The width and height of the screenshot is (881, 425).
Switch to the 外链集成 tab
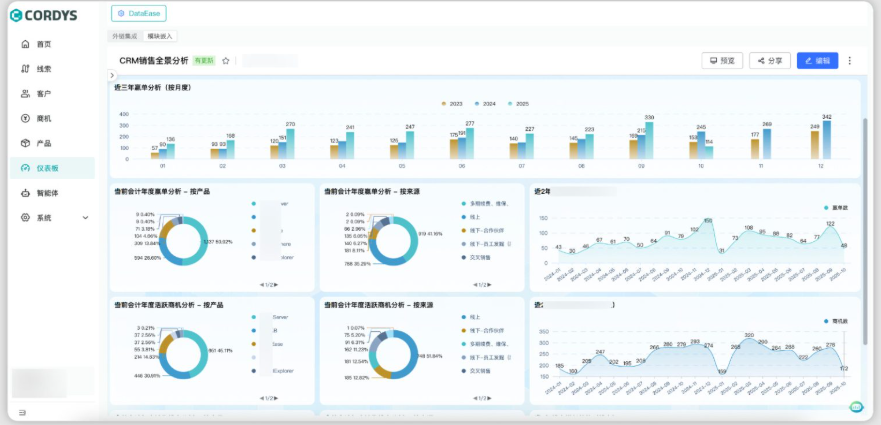(x=125, y=36)
